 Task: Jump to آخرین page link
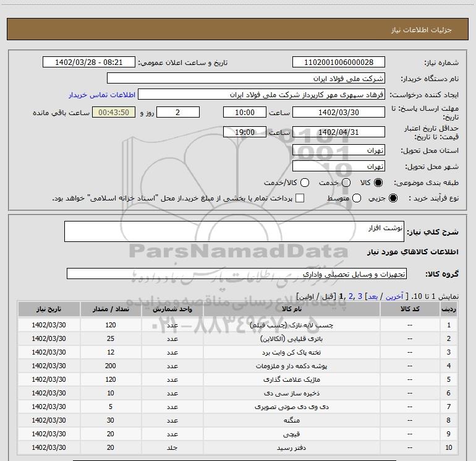pos(394,296)
